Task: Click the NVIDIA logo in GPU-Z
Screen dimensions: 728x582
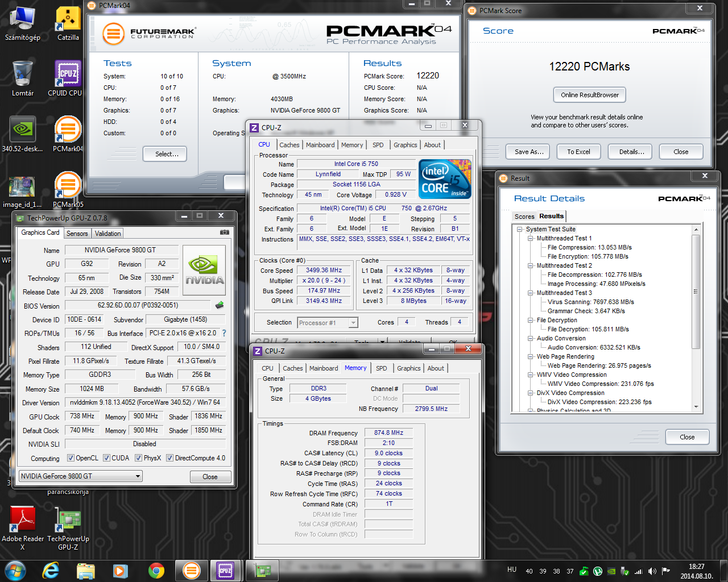Action: [x=204, y=270]
